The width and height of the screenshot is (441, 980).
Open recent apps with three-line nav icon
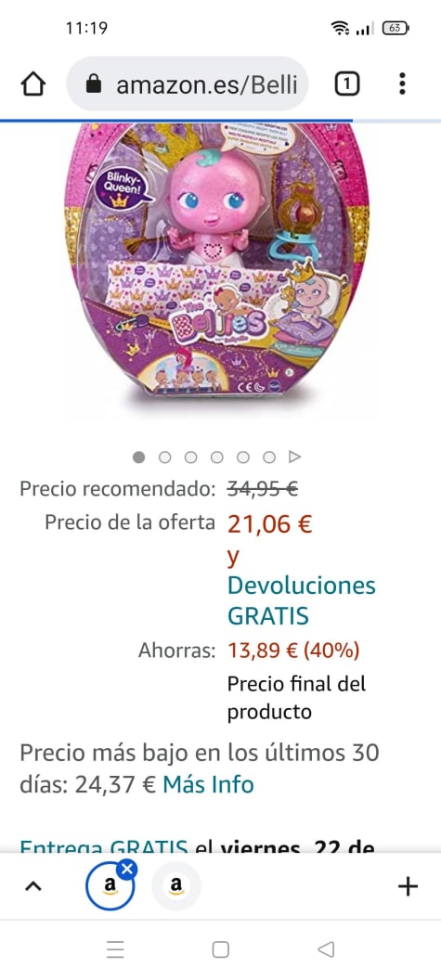[x=115, y=950]
